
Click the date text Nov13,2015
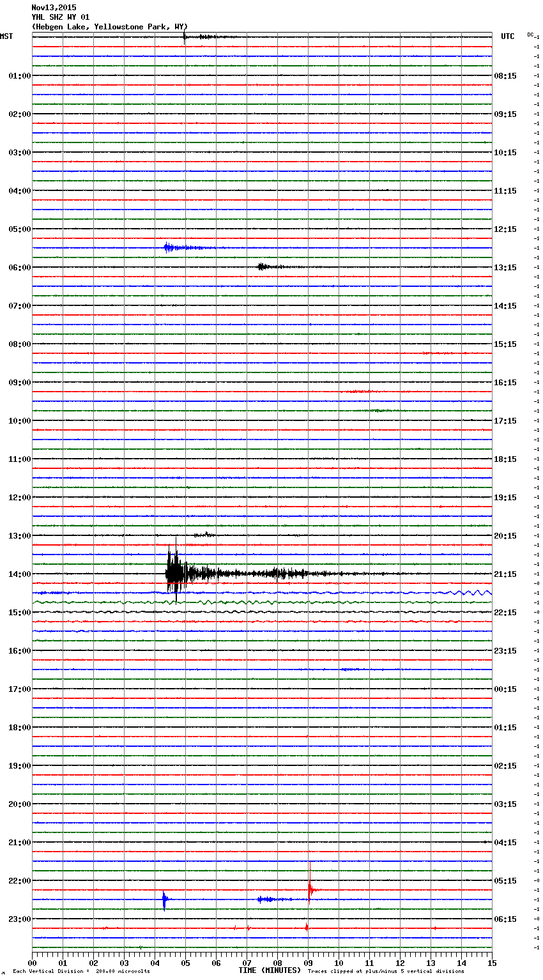(x=54, y=8)
